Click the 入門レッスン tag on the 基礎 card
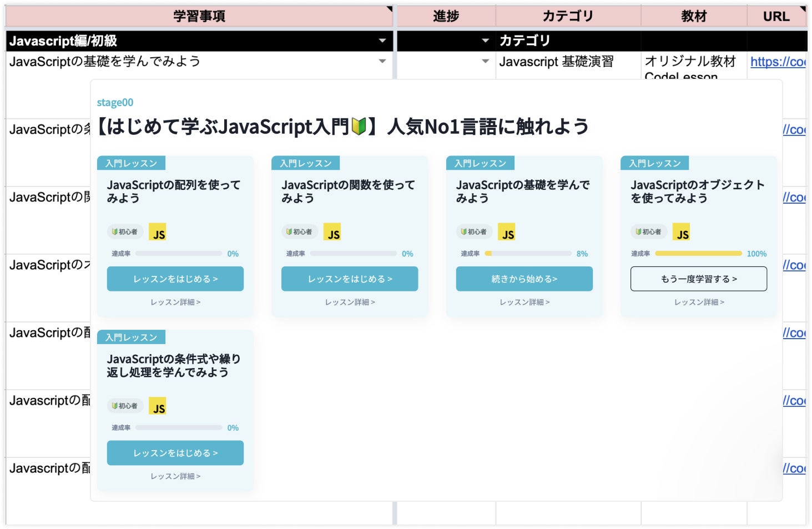This screenshot has width=812, height=529. coord(481,163)
